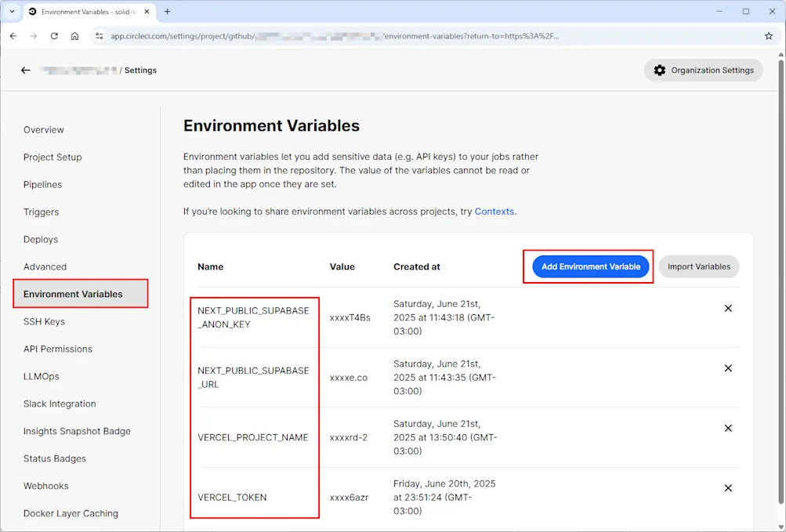Select SSH Keys in the sidebar
786x532 pixels.
[x=44, y=321]
